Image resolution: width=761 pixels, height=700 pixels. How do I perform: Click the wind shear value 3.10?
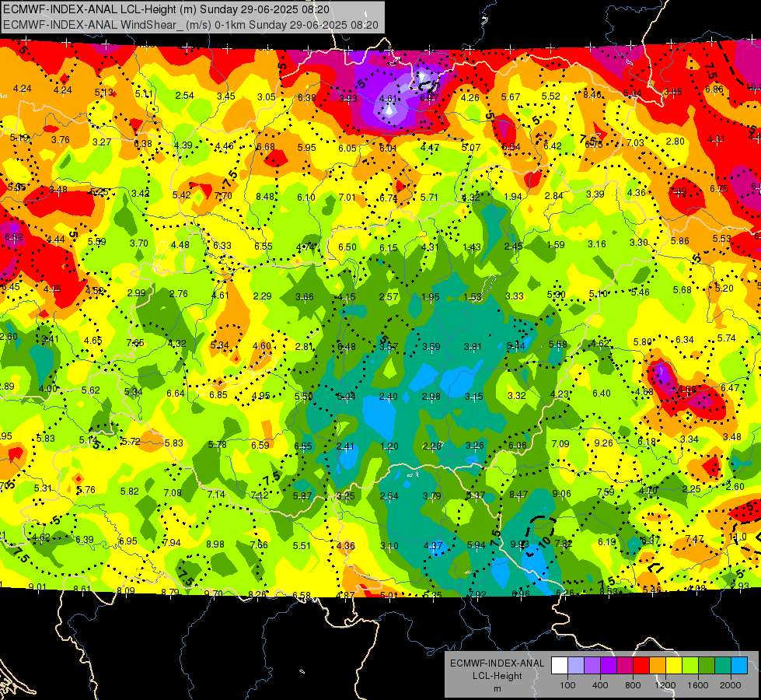click(389, 545)
